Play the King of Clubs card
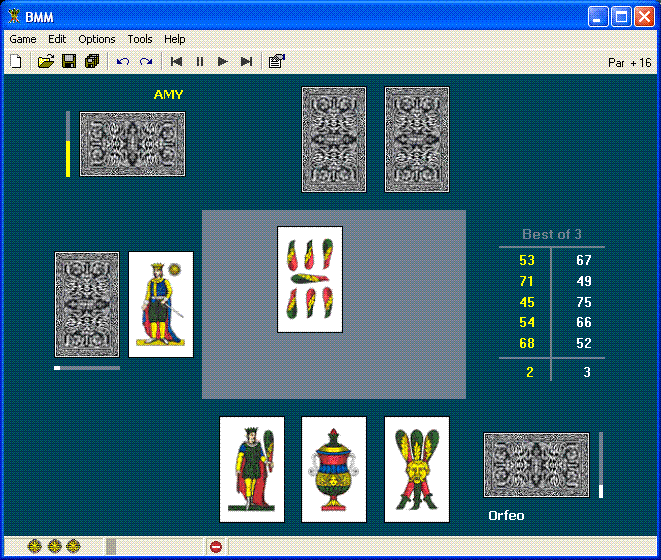This screenshot has width=661, height=560. click(x=252, y=469)
